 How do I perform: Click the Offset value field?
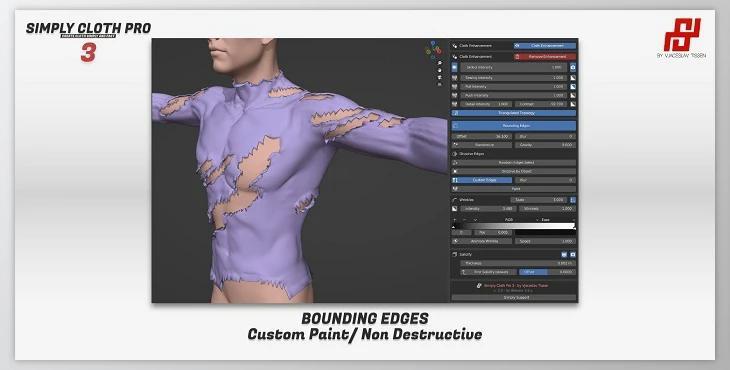[481, 136]
